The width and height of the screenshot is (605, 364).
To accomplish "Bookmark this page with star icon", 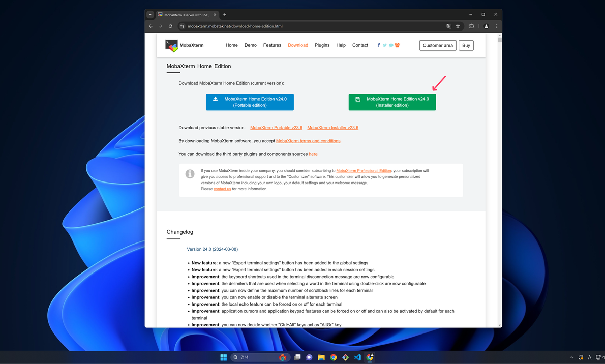I will [x=458, y=26].
